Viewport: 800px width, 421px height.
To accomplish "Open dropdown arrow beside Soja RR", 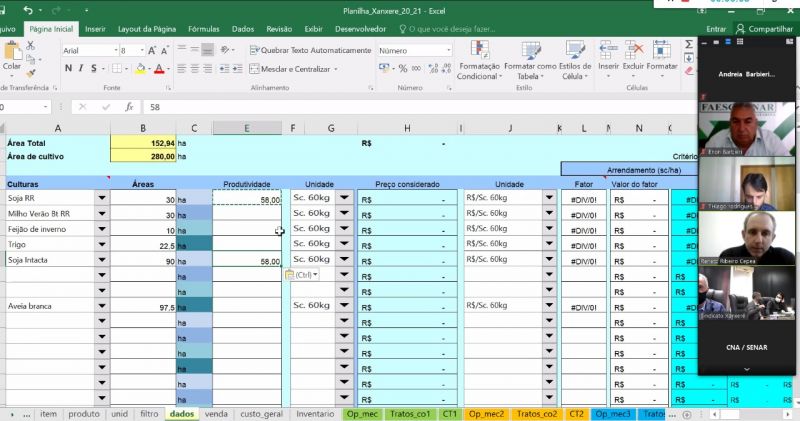I will point(102,198).
